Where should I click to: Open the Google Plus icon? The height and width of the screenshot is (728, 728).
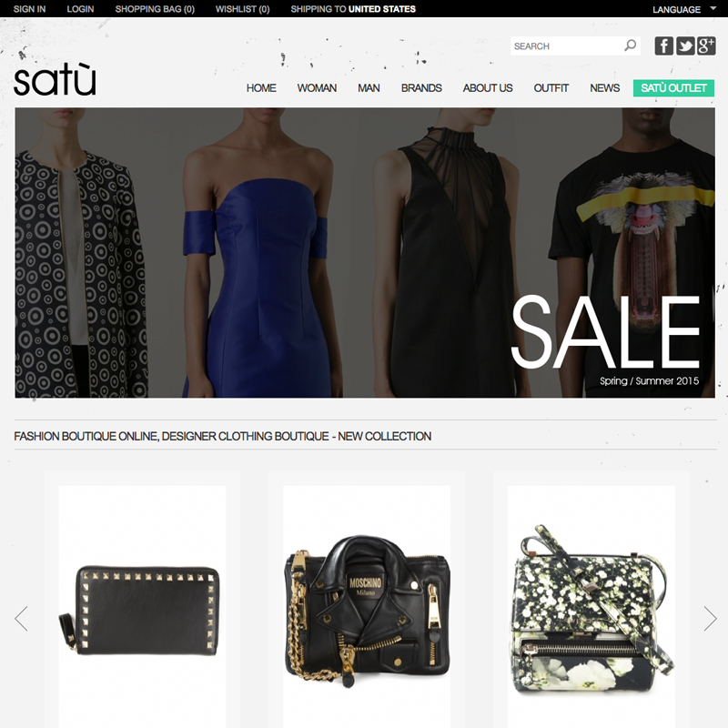706,46
